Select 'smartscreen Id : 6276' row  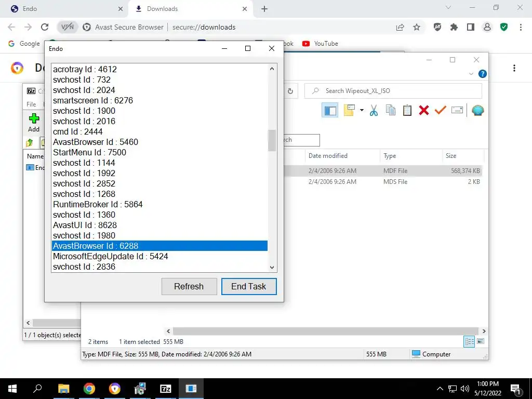click(159, 100)
